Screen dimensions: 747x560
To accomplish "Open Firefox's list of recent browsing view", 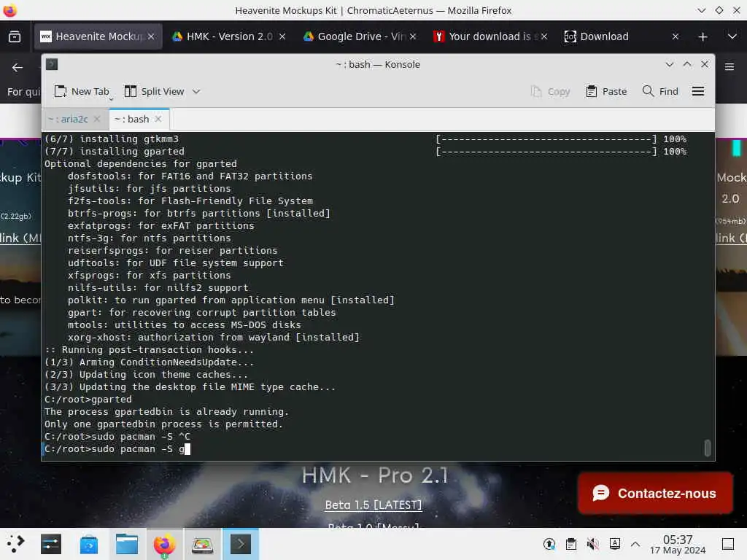I will click(15, 36).
